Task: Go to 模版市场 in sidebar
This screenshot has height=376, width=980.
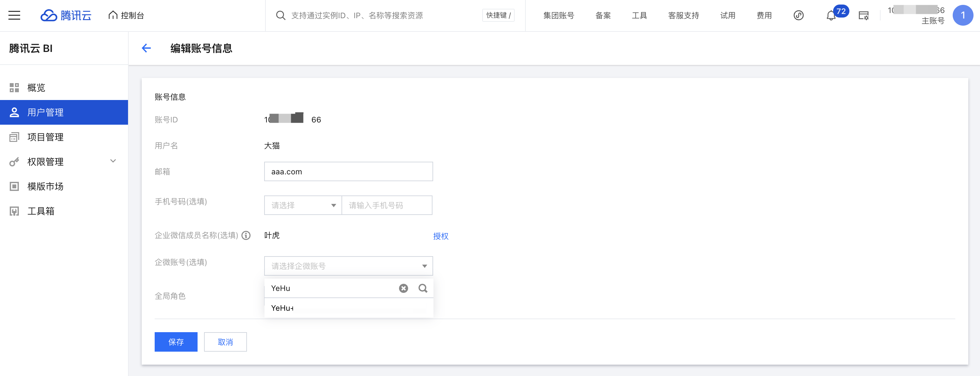Action: click(x=45, y=186)
